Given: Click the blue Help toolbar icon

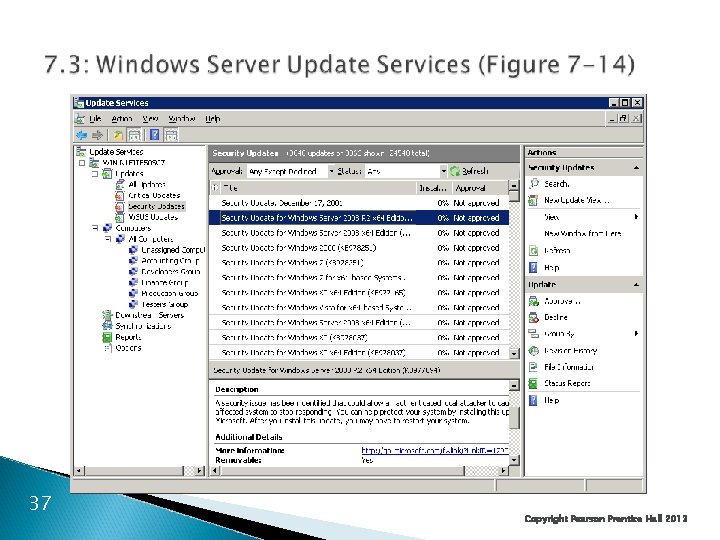Looking at the screenshot, I should pos(155,135).
